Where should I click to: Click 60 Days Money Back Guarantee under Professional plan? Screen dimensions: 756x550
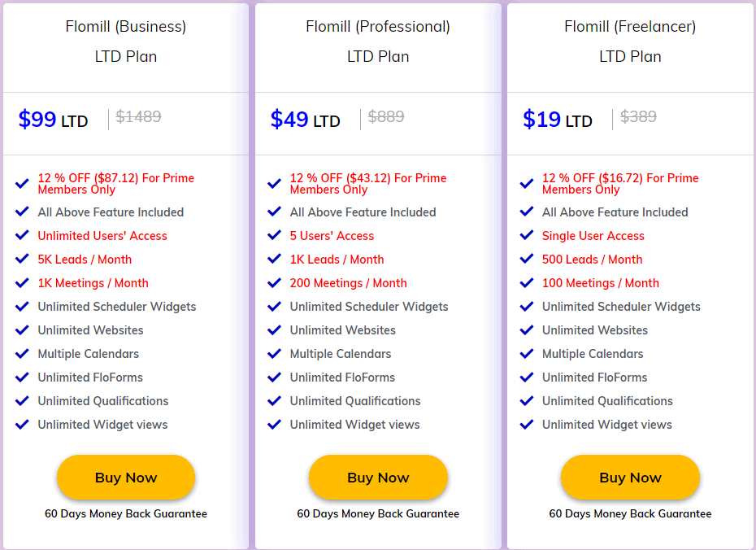click(x=378, y=513)
